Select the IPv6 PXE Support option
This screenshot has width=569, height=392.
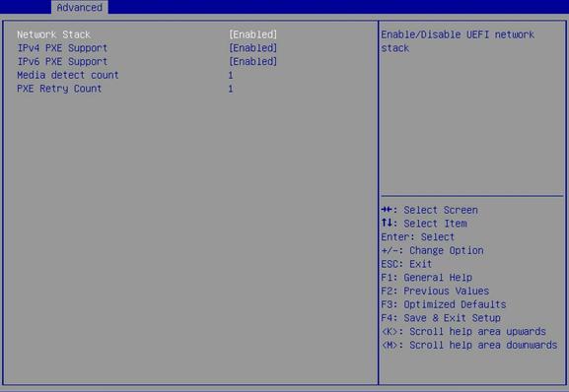tap(62, 62)
